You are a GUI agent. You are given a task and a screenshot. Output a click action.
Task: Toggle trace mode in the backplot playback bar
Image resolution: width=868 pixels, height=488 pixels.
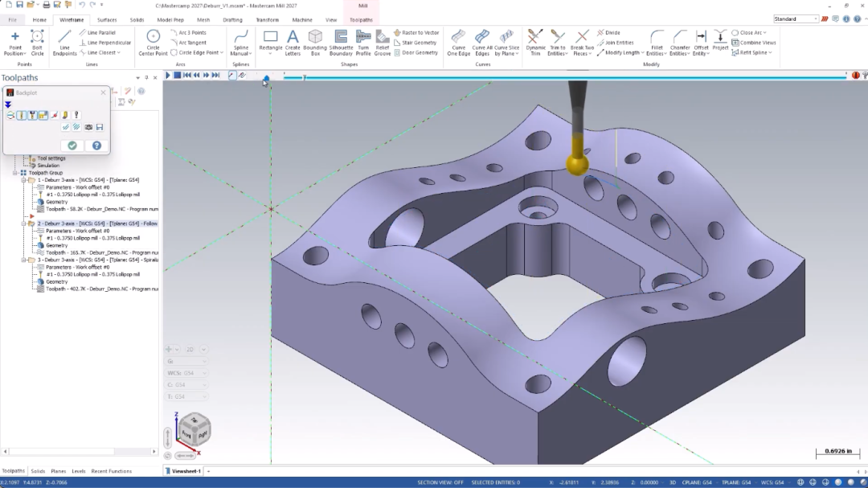pos(232,76)
